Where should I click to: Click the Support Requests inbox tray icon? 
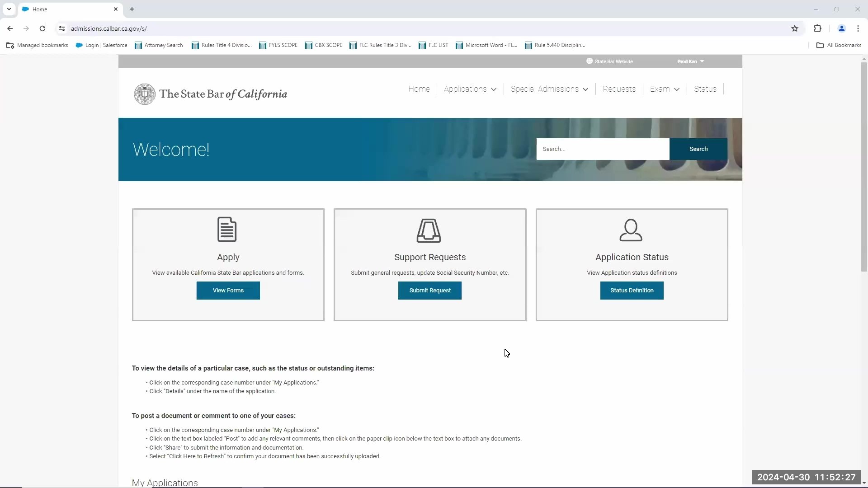click(429, 230)
